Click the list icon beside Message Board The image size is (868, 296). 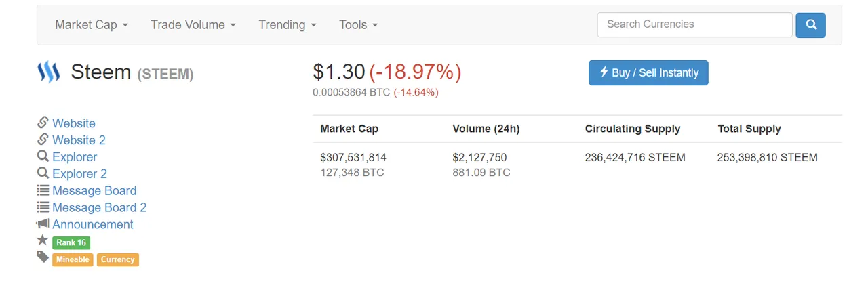[43, 190]
